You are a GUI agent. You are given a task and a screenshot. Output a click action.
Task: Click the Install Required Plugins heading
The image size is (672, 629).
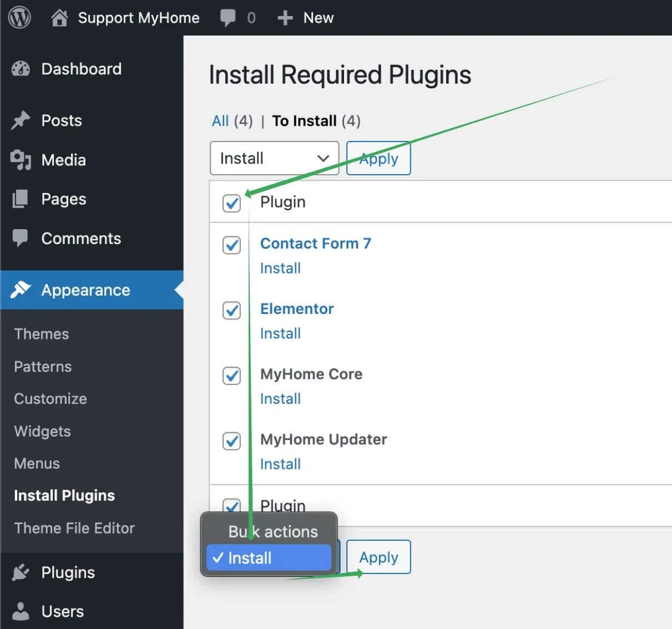tap(340, 75)
